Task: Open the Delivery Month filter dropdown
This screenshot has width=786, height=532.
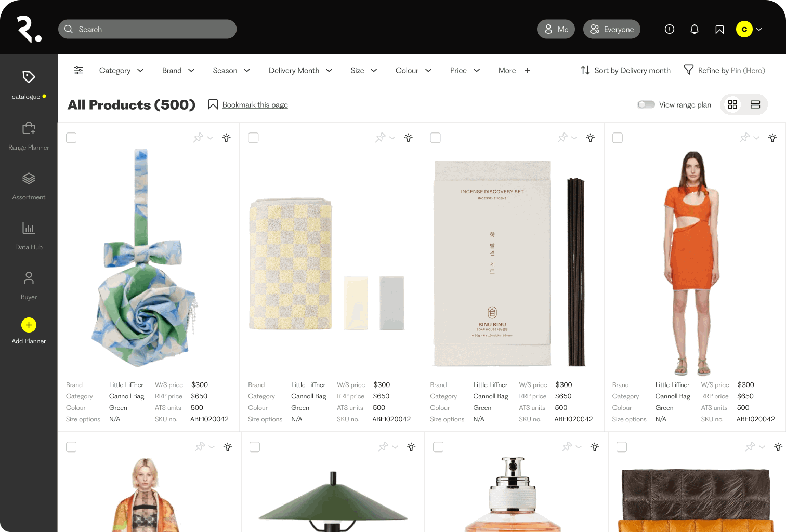Action: coord(300,70)
